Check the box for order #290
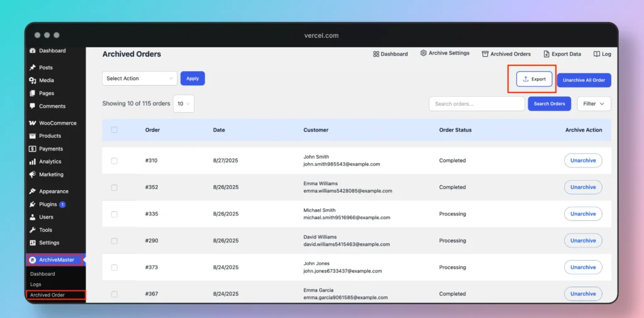 tap(114, 241)
